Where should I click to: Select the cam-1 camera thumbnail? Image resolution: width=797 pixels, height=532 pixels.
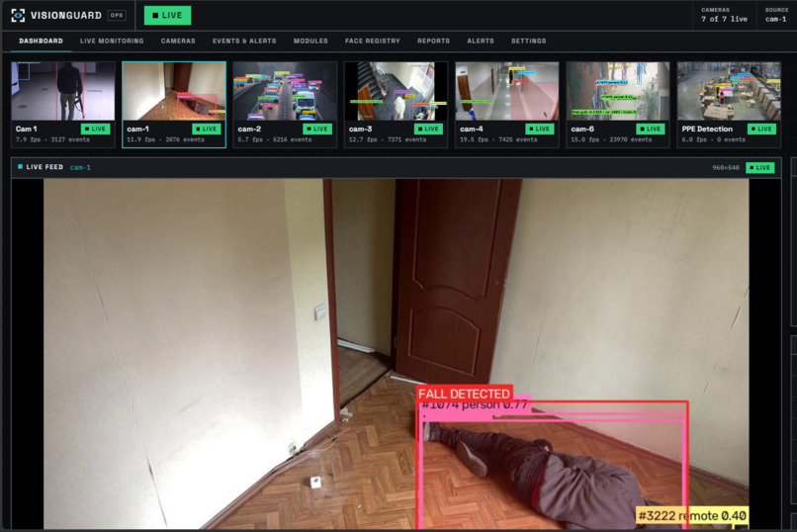coord(174,91)
